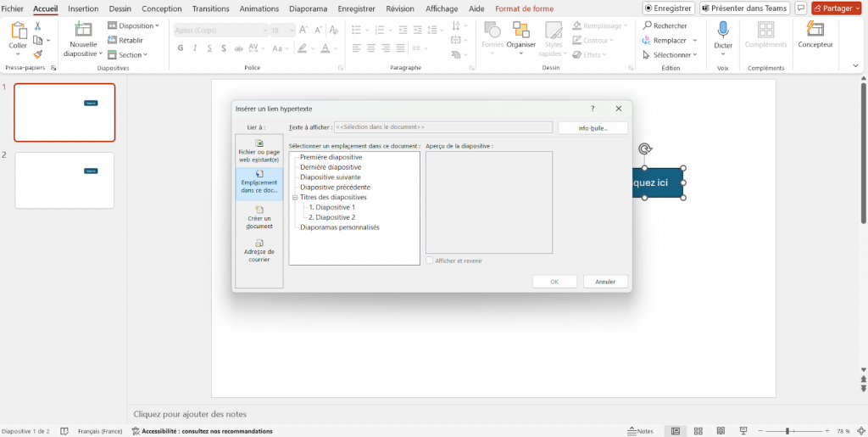Toggle the Afficher et revenir checkbox
This screenshot has width=868, height=437.
pos(430,261)
